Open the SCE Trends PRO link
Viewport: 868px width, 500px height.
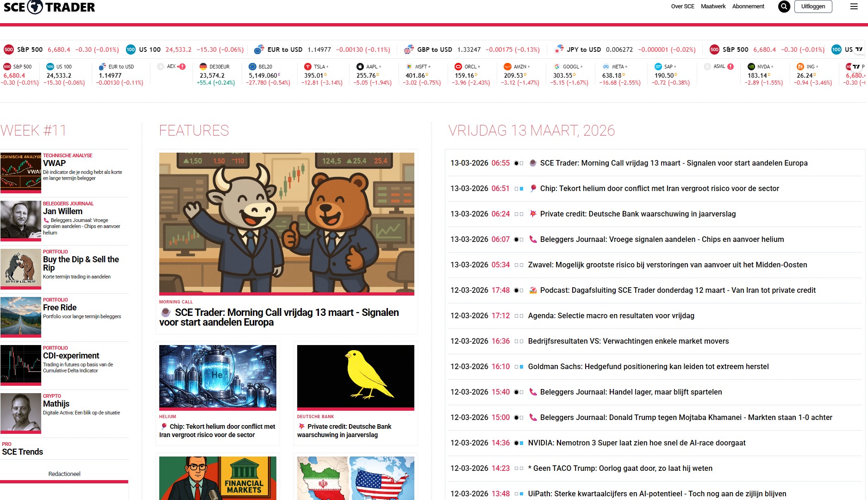coord(22,452)
